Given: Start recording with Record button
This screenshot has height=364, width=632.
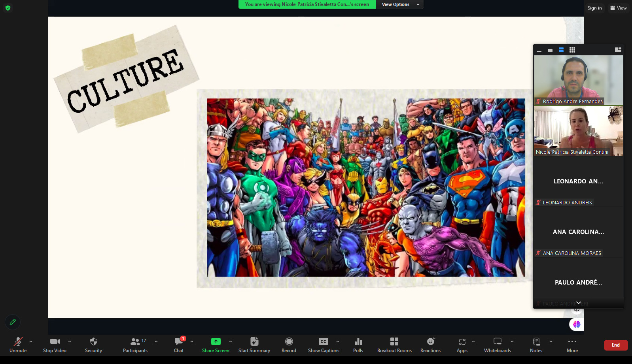Looking at the screenshot, I should pyautogui.click(x=289, y=345).
